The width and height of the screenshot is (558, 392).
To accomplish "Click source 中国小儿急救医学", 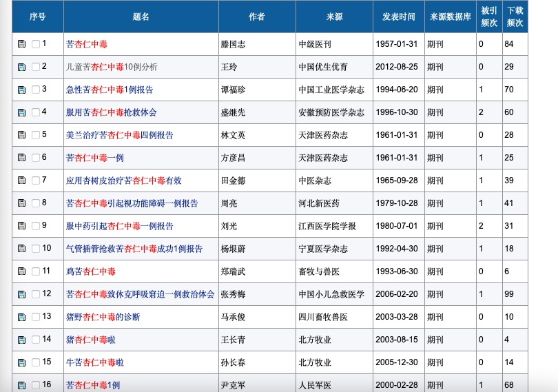I will [331, 294].
